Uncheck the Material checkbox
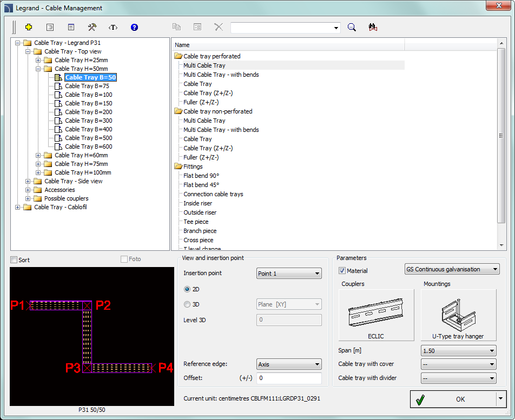The width and height of the screenshot is (515, 420). click(342, 271)
